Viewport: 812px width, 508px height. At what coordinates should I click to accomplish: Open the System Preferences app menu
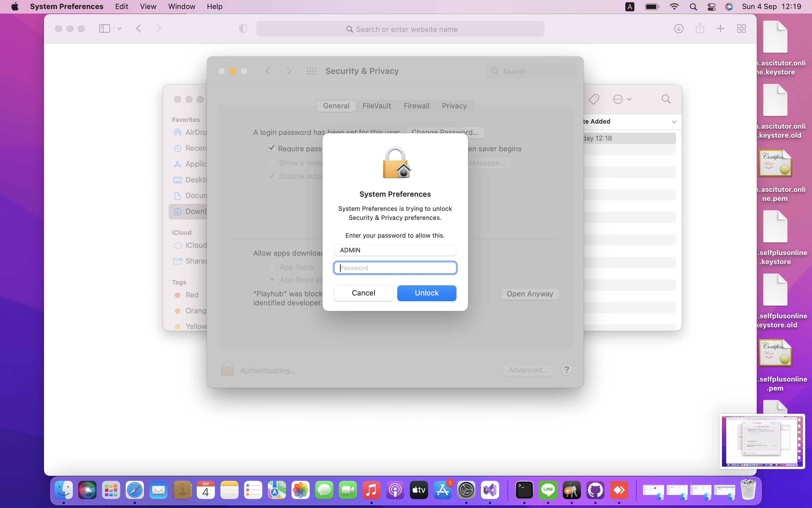(x=67, y=6)
